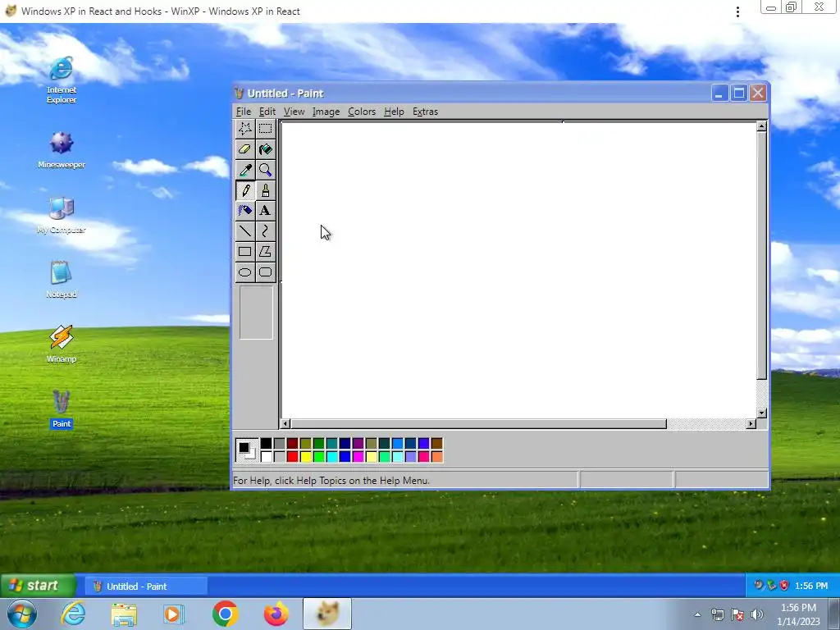The image size is (840, 630).
Task: Open the View menu
Action: [294, 112]
